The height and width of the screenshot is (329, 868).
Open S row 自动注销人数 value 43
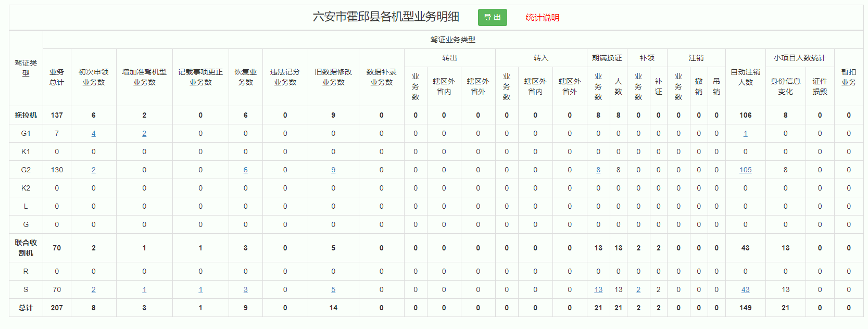click(745, 290)
